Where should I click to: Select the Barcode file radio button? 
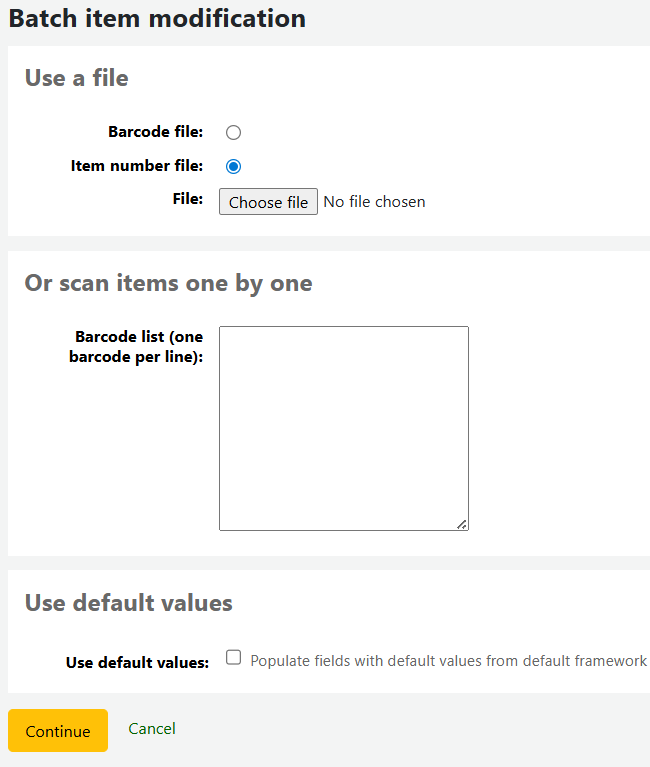[x=233, y=132]
